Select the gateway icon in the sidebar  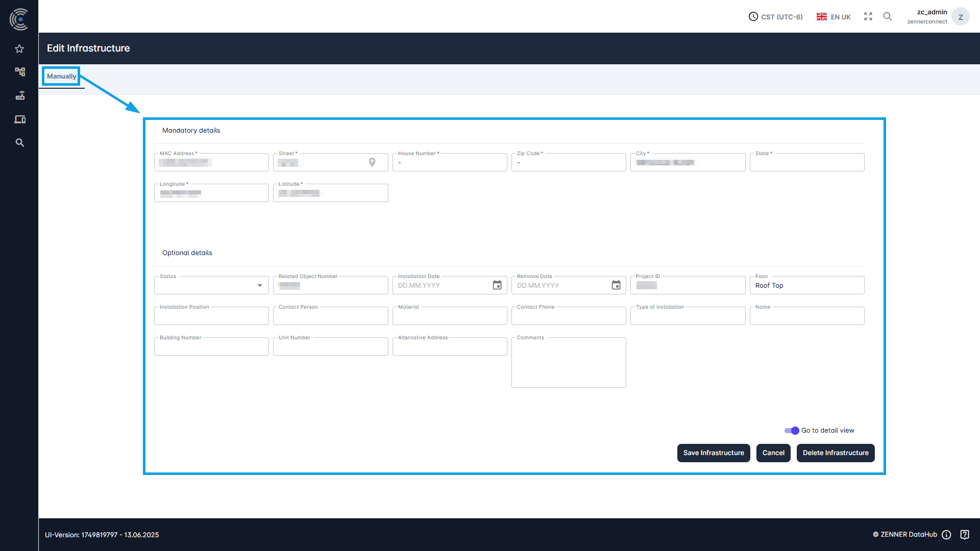click(x=19, y=95)
